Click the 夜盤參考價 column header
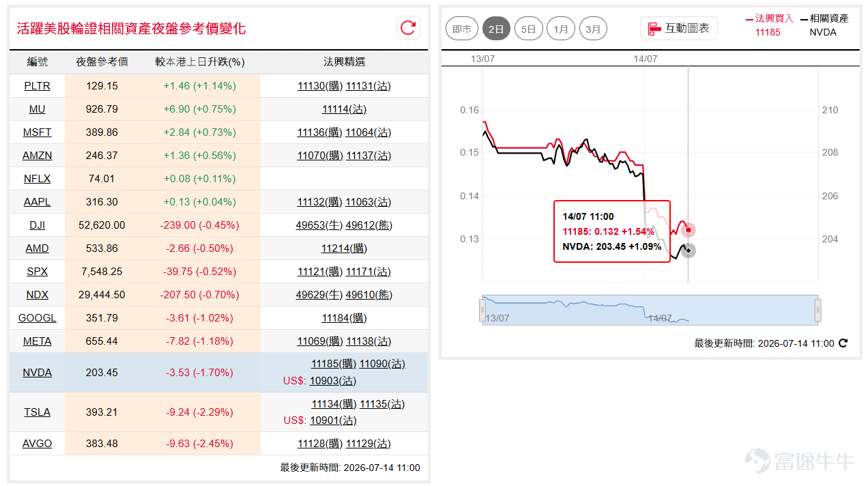The height and width of the screenshot is (486, 868). pyautogui.click(x=102, y=62)
